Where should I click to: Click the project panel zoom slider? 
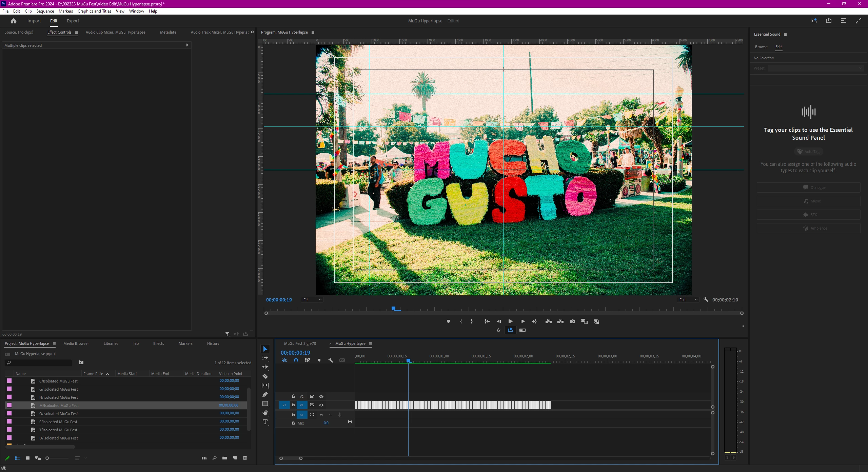(x=57, y=458)
